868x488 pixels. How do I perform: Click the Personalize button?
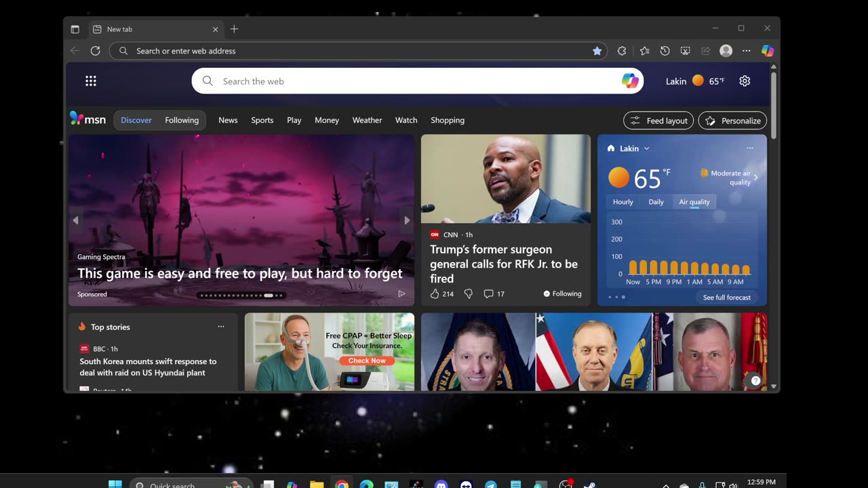[x=732, y=121]
